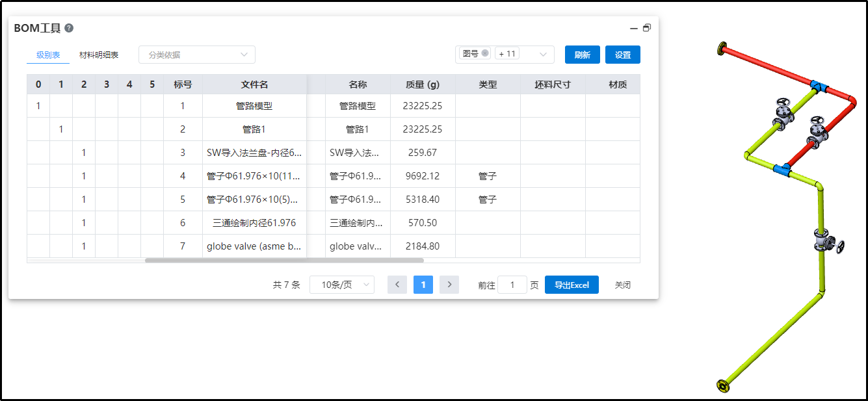This screenshot has width=868, height=401.
Task: Open the 分类依据 dropdown
Action: coord(197,55)
